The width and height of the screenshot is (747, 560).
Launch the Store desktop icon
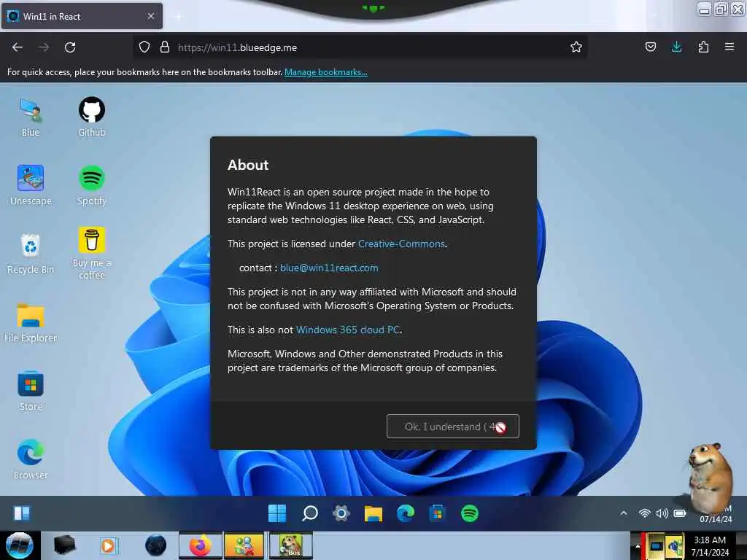pyautogui.click(x=31, y=391)
